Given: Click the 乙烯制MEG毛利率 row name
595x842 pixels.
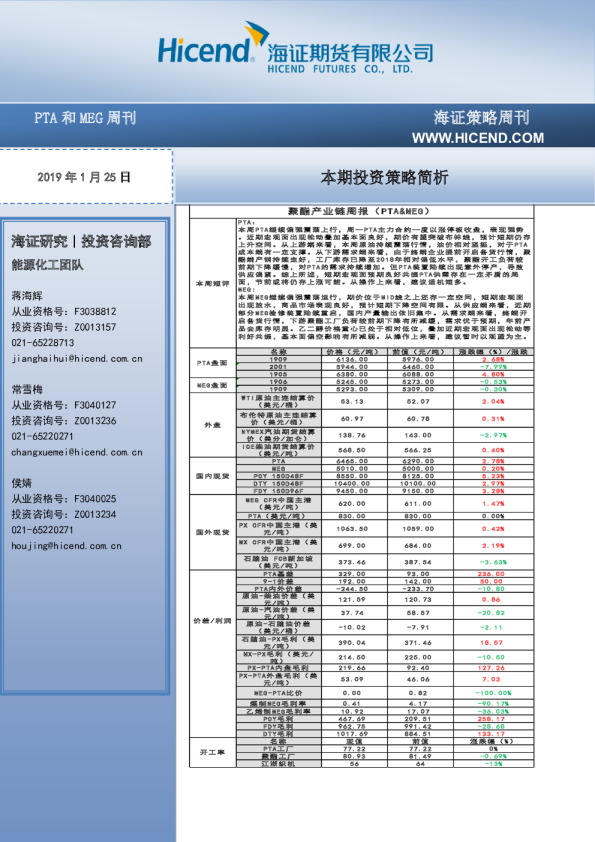Looking at the screenshot, I should tap(278, 711).
